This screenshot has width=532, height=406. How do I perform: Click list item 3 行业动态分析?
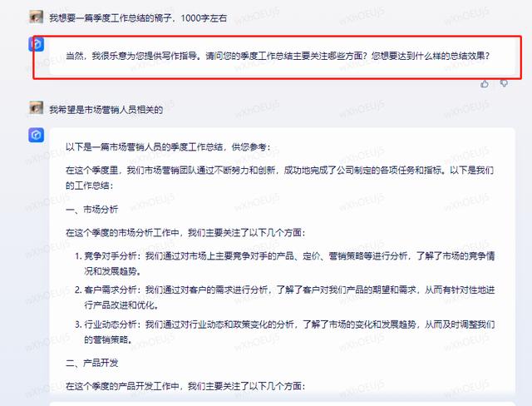(284, 332)
